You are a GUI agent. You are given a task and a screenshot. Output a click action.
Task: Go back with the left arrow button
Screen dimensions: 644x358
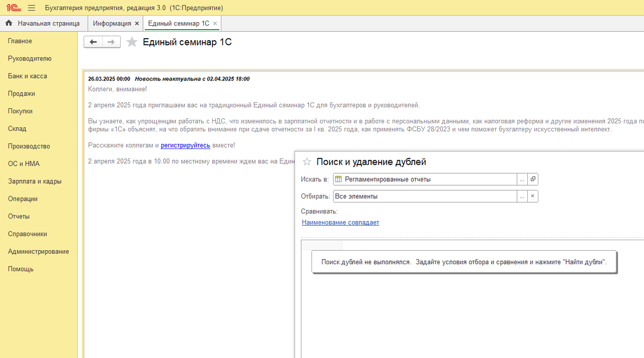point(93,42)
